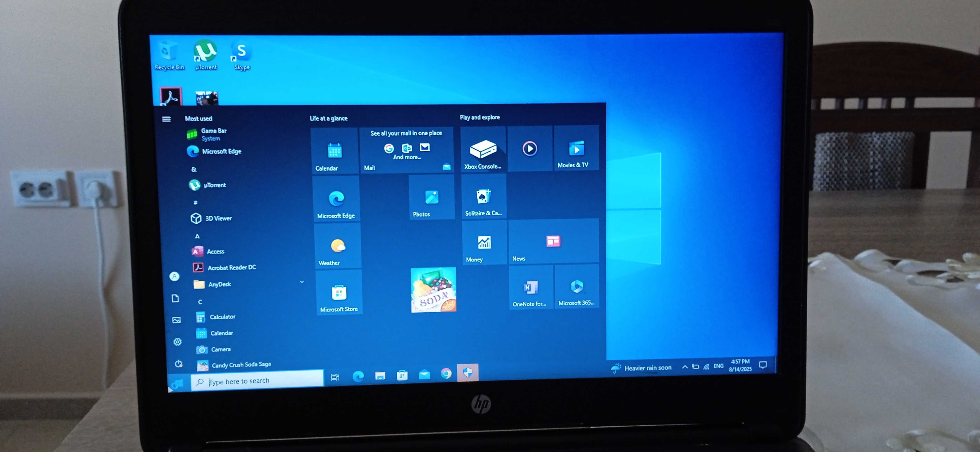Screen dimensions: 980x452
Task: Expand the AnyDesk folder chevron
Action: [x=302, y=282]
